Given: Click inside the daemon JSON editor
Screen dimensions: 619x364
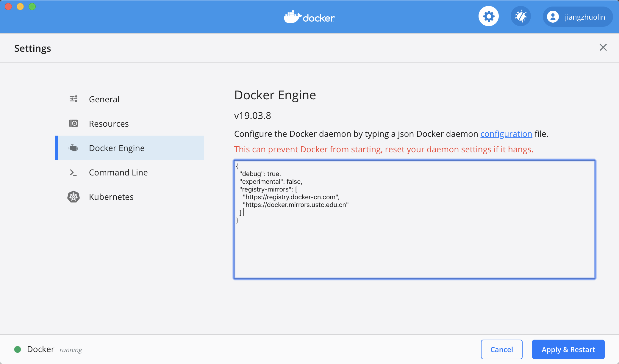Looking at the screenshot, I should click(x=414, y=219).
